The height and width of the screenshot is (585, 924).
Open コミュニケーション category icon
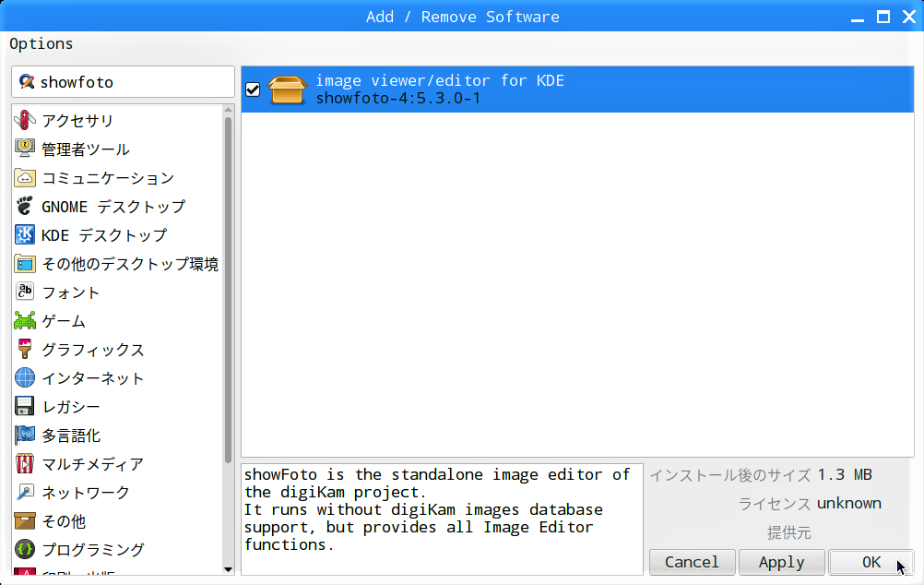pyautogui.click(x=25, y=177)
